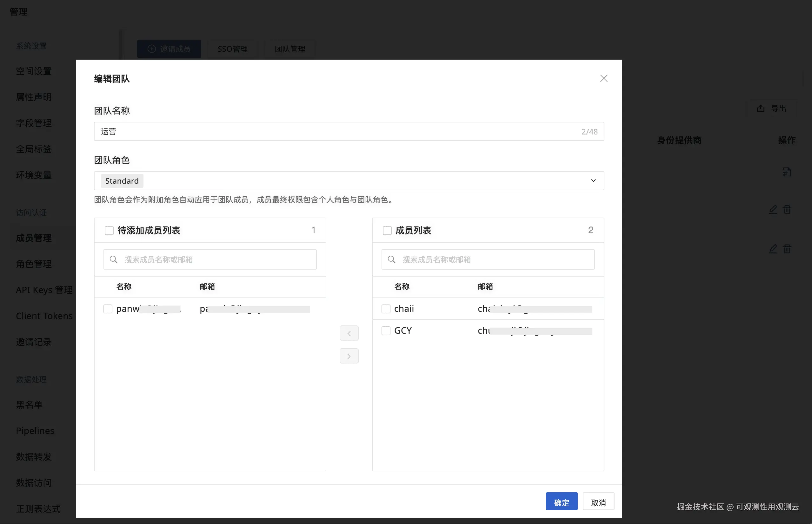The image size is (812, 524).
Task: Click left arrow transfer button
Action: point(349,333)
